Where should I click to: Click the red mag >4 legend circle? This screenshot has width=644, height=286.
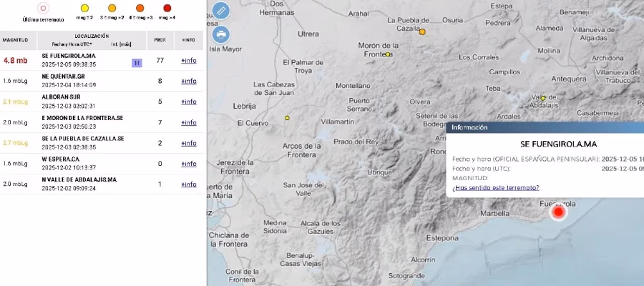tap(167, 11)
